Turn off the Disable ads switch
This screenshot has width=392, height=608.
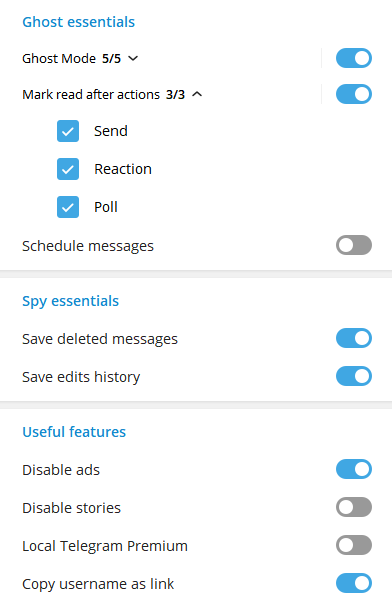tap(354, 469)
